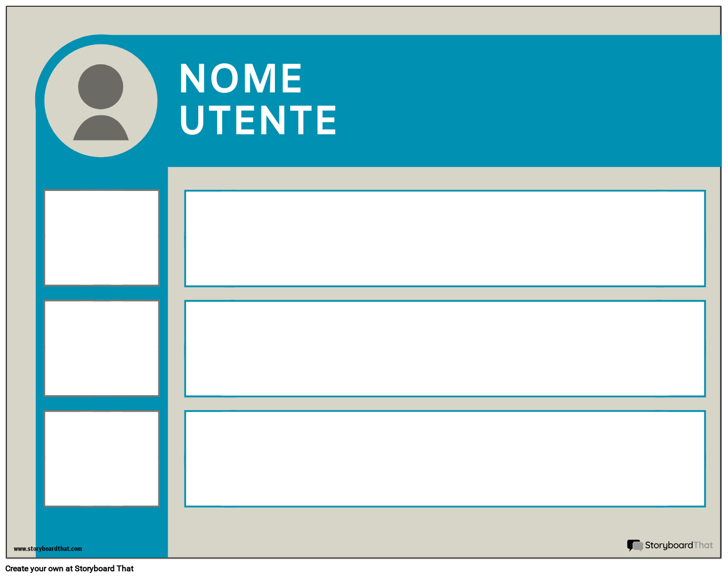
Task: Select the bottom small white box in sidebar
Action: [102, 459]
